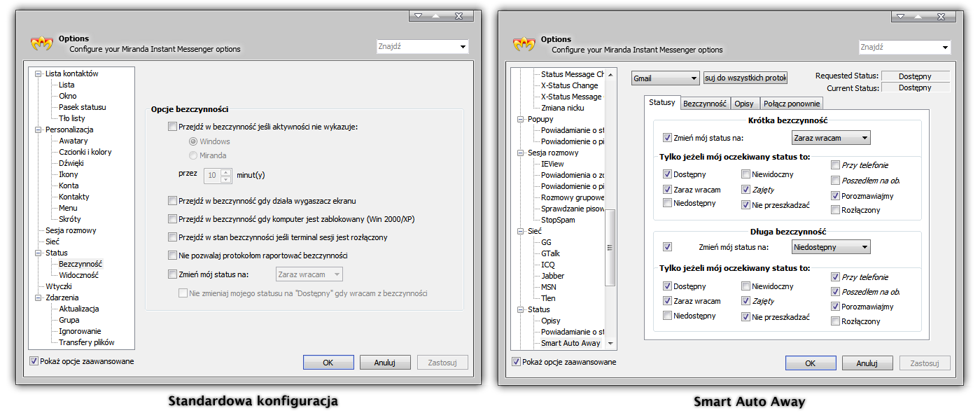Viewport: 980px width, 420px height.
Task: Switch to the Opisy tab
Action: pos(745,104)
